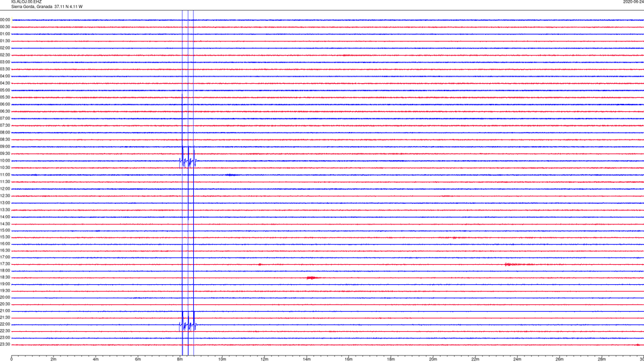Select the 09:00 trace time label
The width and height of the screenshot is (644, 362).
[5, 147]
